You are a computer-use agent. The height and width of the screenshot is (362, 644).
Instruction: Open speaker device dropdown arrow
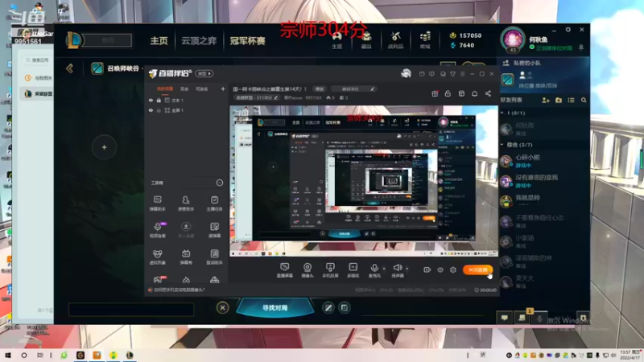[407, 269]
